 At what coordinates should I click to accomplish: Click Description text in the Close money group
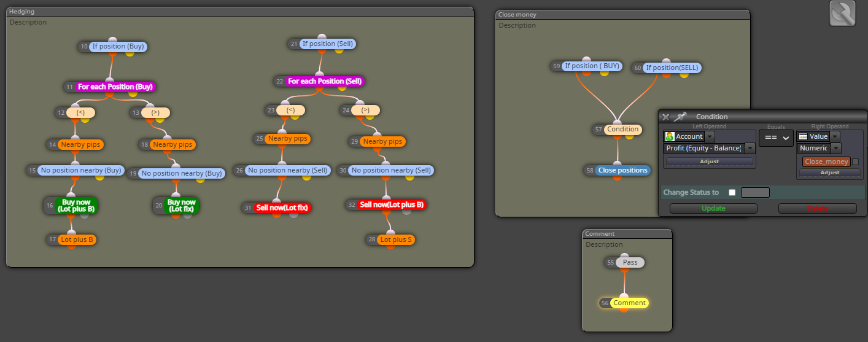tap(517, 25)
